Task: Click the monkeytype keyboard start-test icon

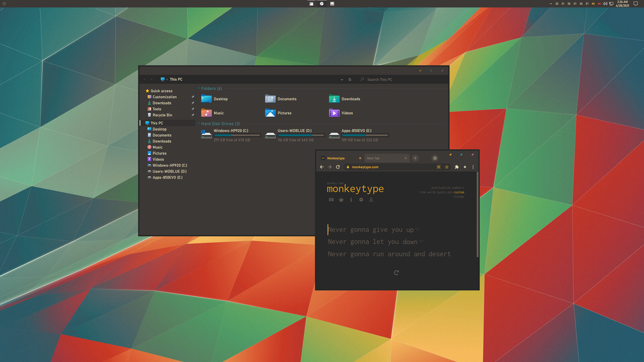Action: 331,200
